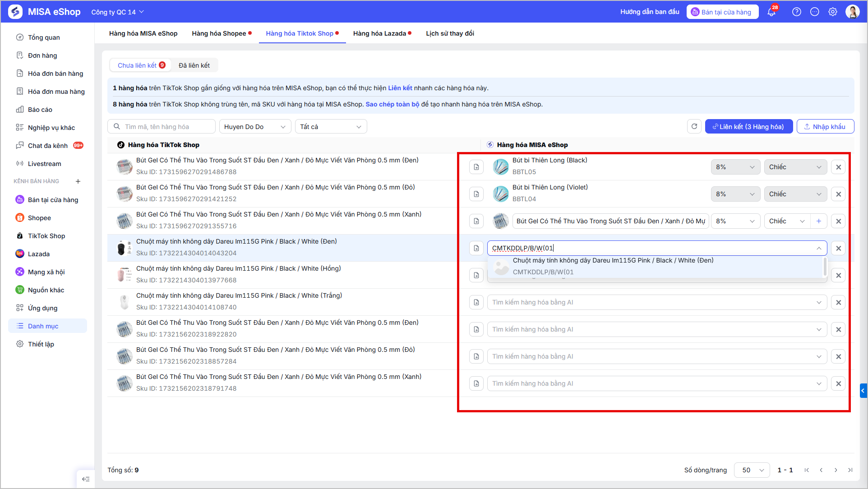Open Chiếc unit dropdown for Bút bi Thiên Long (Black)

click(795, 167)
